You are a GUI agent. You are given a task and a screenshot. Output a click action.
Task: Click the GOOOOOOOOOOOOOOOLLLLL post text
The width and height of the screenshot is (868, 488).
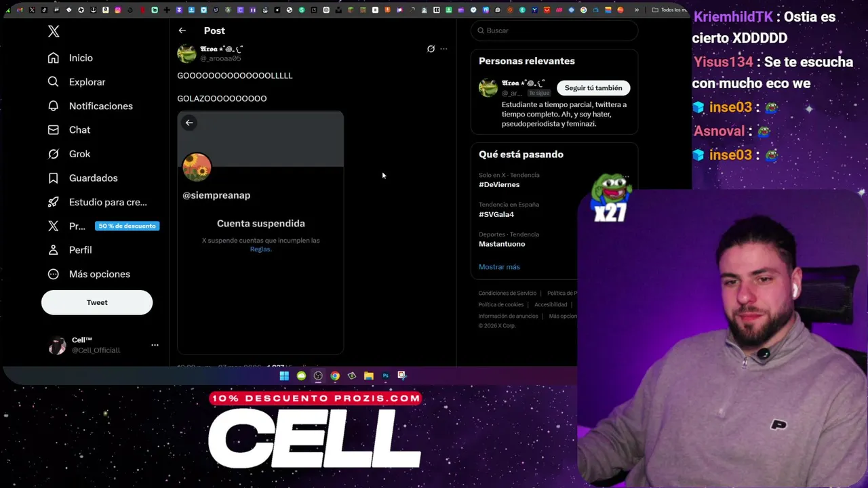point(235,75)
